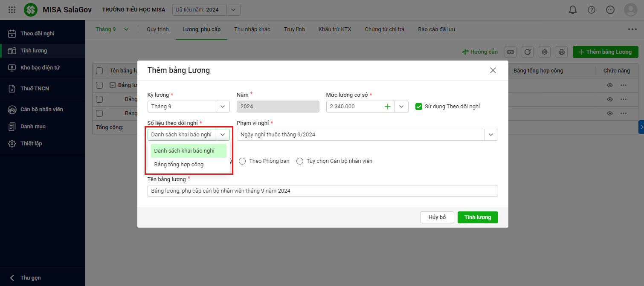The width and height of the screenshot is (644, 286).
Task: Open Kho bạc điện tử in the sidebar
Action: point(43,67)
